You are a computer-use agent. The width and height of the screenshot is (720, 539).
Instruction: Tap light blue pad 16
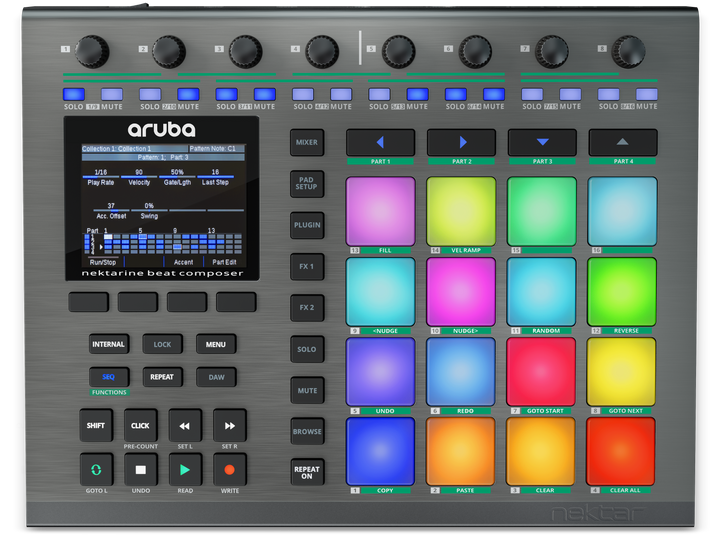click(623, 211)
